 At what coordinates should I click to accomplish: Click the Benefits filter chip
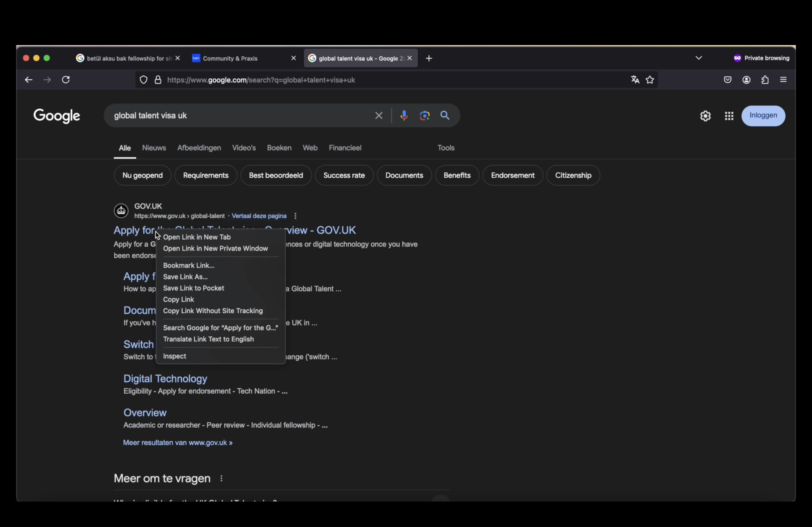click(457, 175)
